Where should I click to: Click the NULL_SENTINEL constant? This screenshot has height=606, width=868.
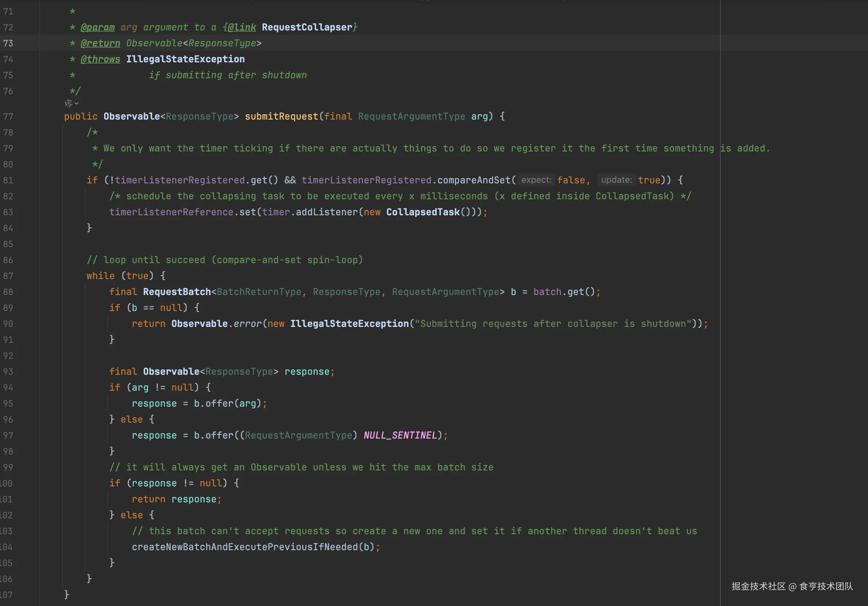click(400, 435)
